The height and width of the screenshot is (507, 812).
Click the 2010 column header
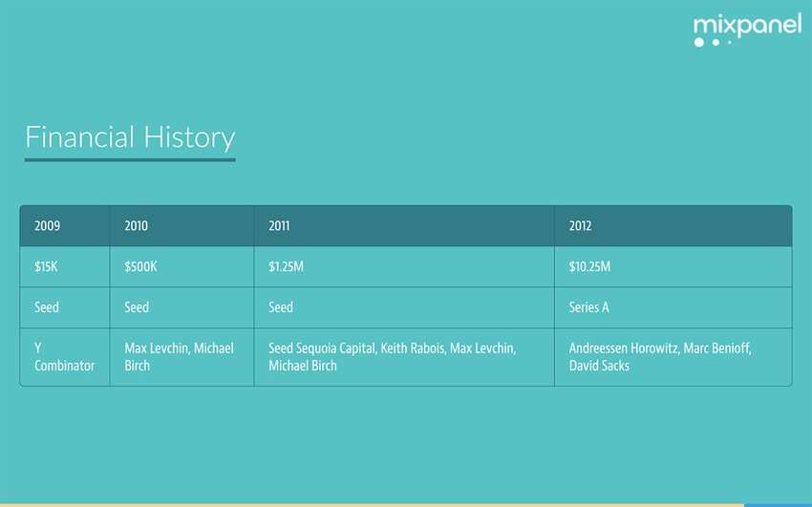point(182,226)
